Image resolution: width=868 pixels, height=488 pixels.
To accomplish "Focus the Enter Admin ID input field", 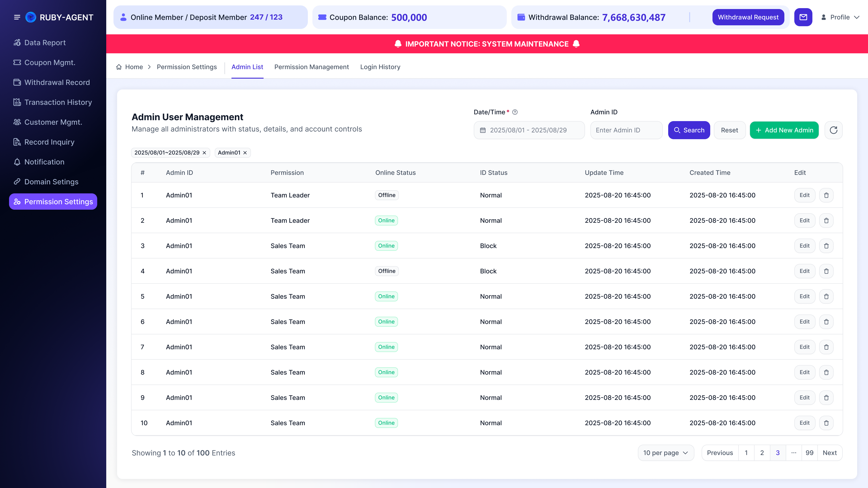I will (626, 130).
